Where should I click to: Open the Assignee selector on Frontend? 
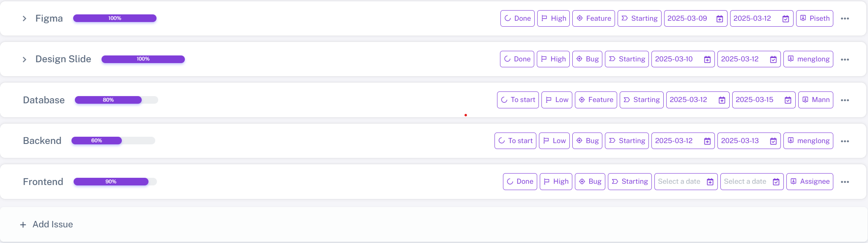[x=810, y=182]
